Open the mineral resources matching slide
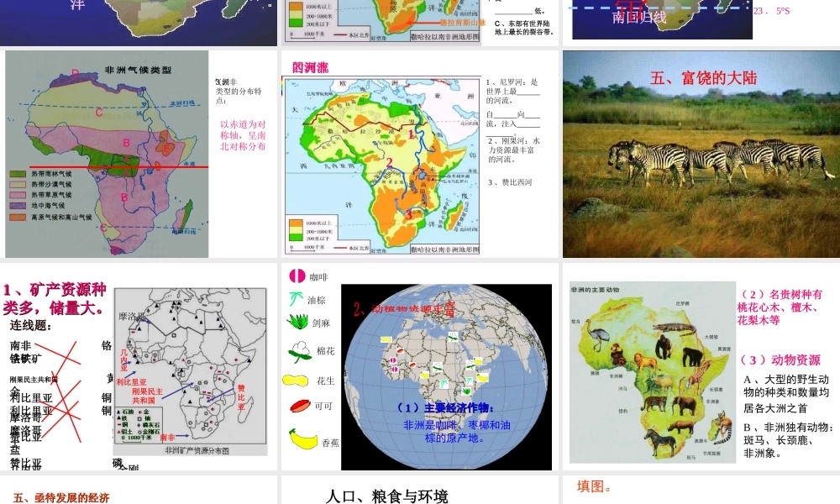The image size is (840, 504). pyautogui.click(x=139, y=366)
